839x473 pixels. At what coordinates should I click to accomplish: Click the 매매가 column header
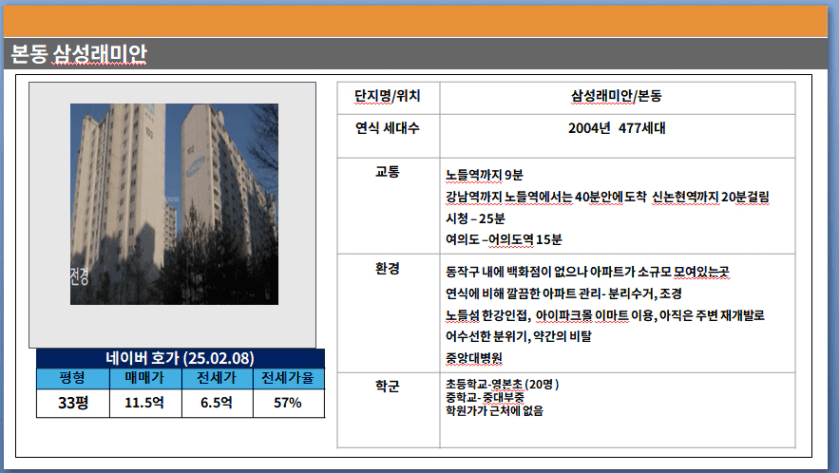144,378
